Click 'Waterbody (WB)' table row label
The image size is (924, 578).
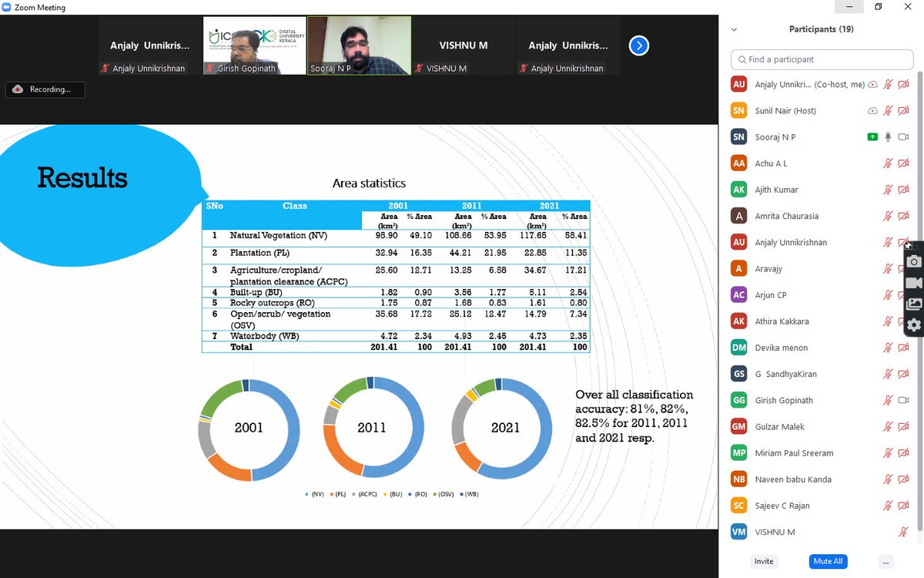point(264,336)
